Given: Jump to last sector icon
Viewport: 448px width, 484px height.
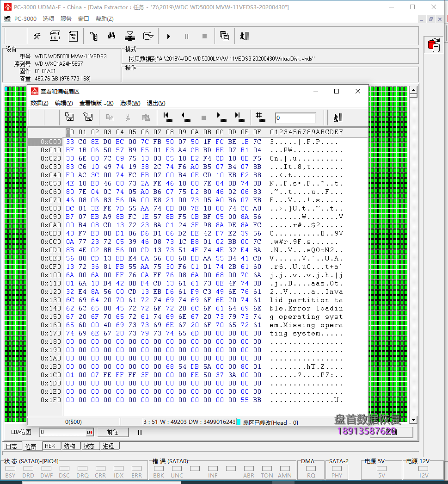Looking at the screenshot, I should pos(239,117).
